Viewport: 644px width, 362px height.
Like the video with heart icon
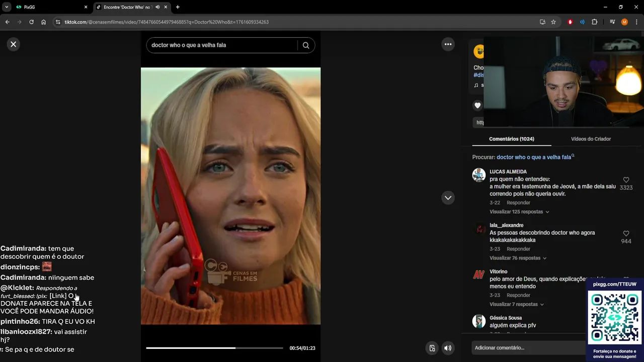[477, 106]
